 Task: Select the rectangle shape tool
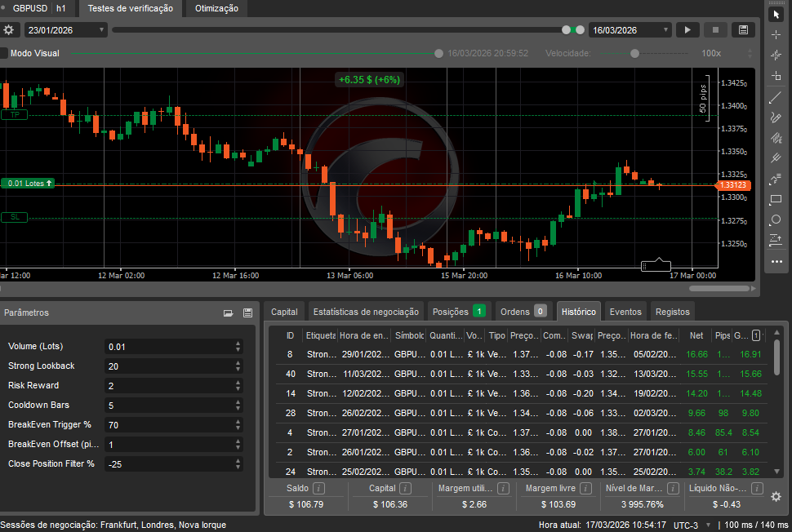[x=776, y=199]
